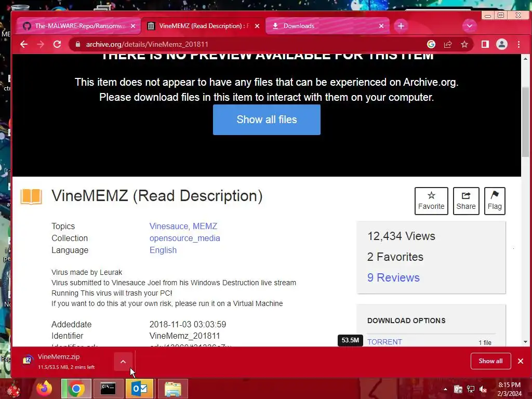This screenshot has height=399, width=532.
Task: Reload the archive.org page
Action: [x=57, y=45]
